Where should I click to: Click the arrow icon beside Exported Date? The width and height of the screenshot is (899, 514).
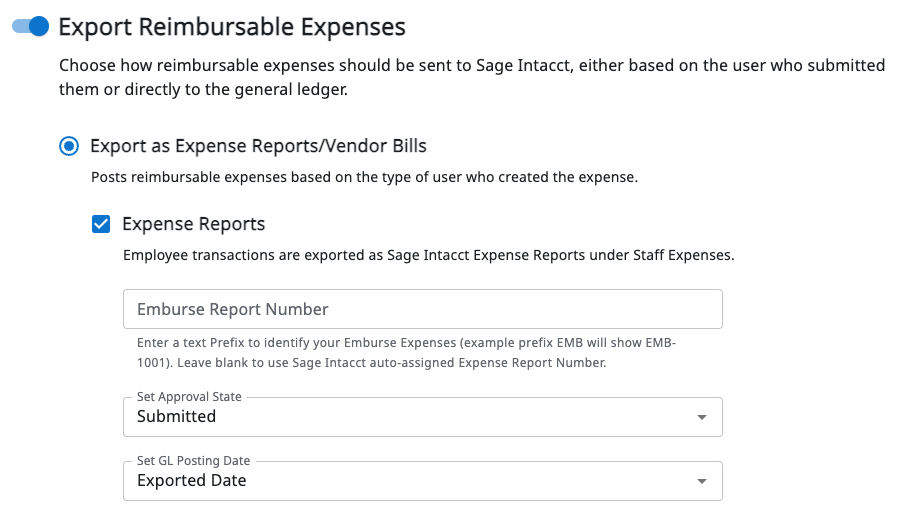701,481
